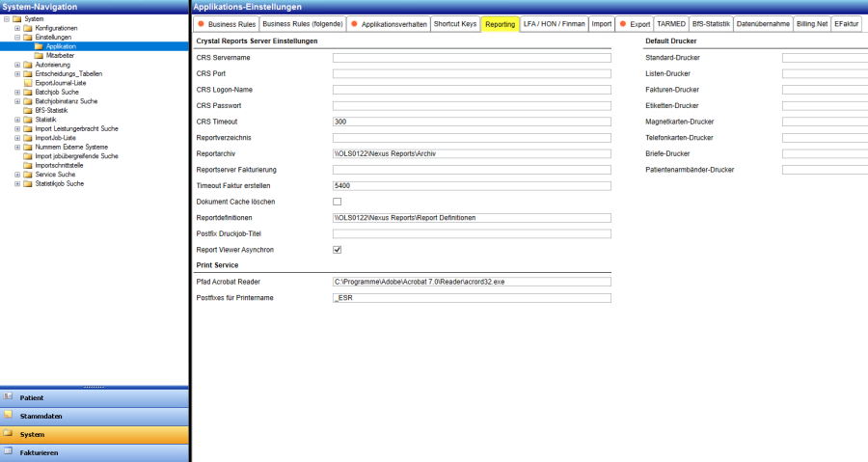Image resolution: width=868 pixels, height=462 pixels.
Task: Switch to the Import tab
Action: (601, 24)
